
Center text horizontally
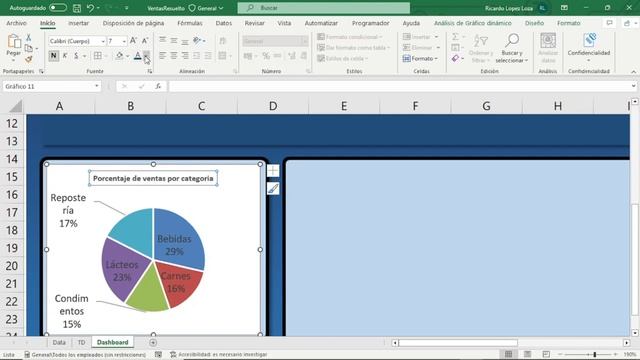click(x=174, y=56)
